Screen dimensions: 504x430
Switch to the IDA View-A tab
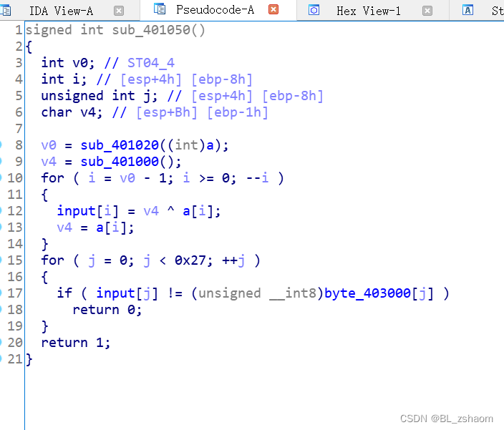click(x=61, y=11)
